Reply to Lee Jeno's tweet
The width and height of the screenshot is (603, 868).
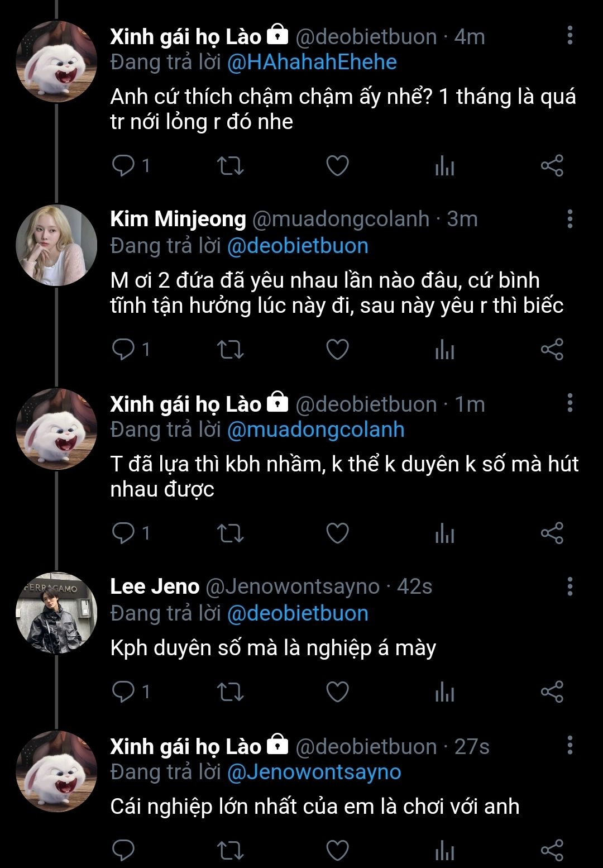[124, 692]
